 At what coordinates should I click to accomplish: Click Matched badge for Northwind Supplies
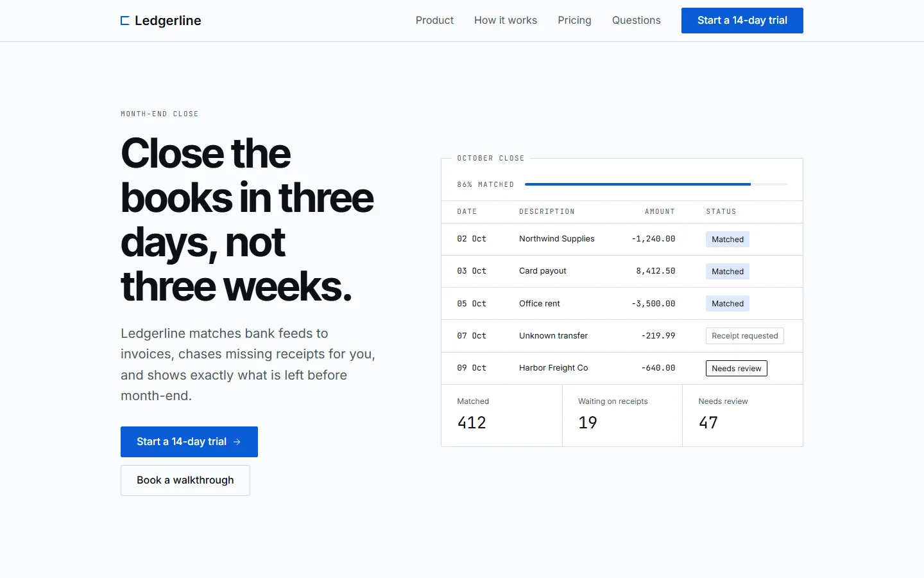pos(728,240)
